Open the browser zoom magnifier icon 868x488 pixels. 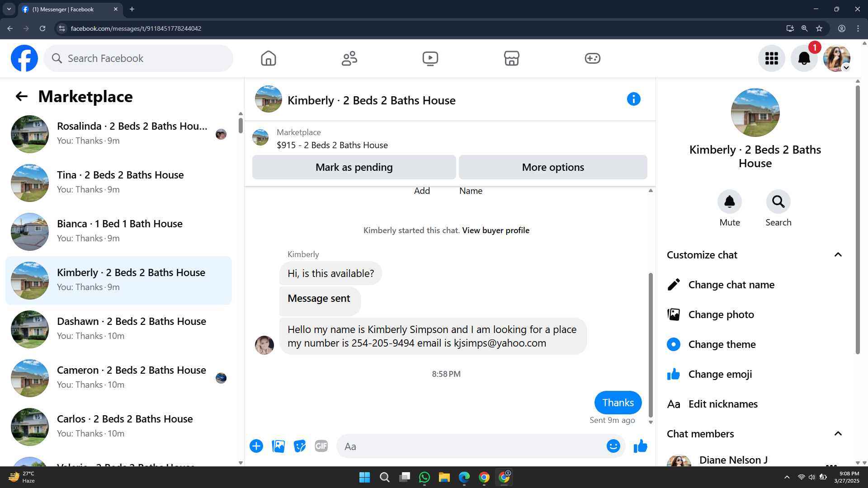[804, 28]
